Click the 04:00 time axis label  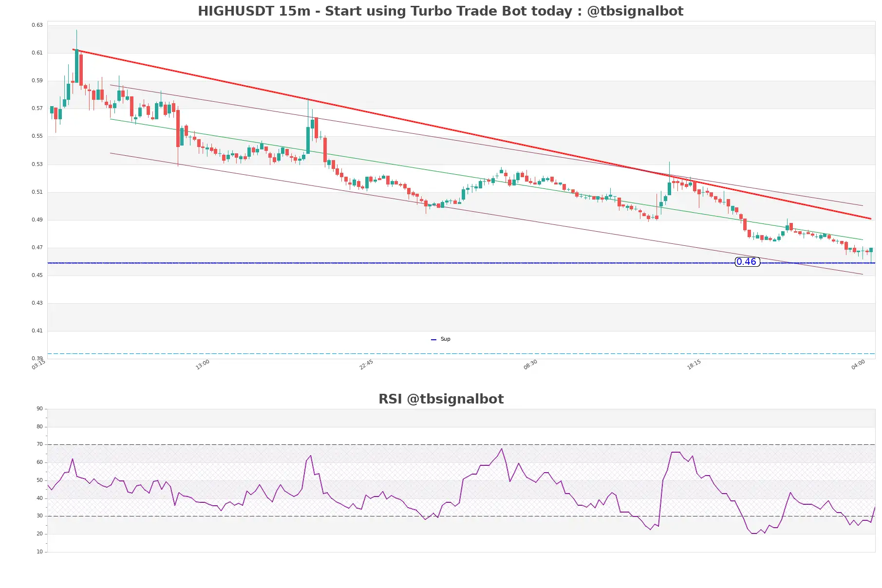pos(858,365)
